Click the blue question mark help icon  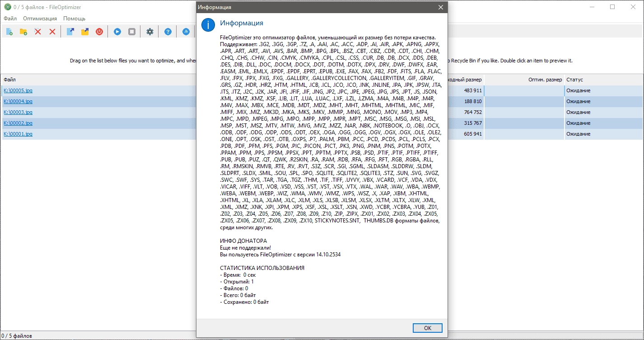click(x=168, y=32)
